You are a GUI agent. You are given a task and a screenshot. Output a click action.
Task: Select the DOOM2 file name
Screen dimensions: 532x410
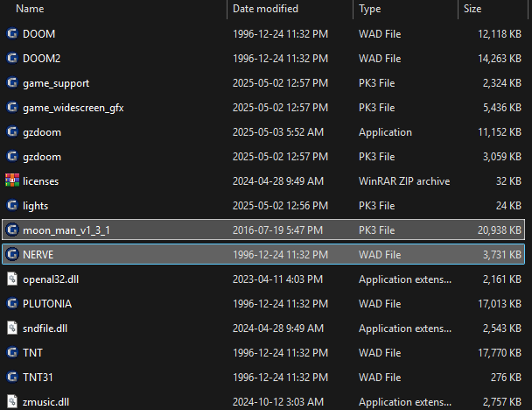pos(41,59)
